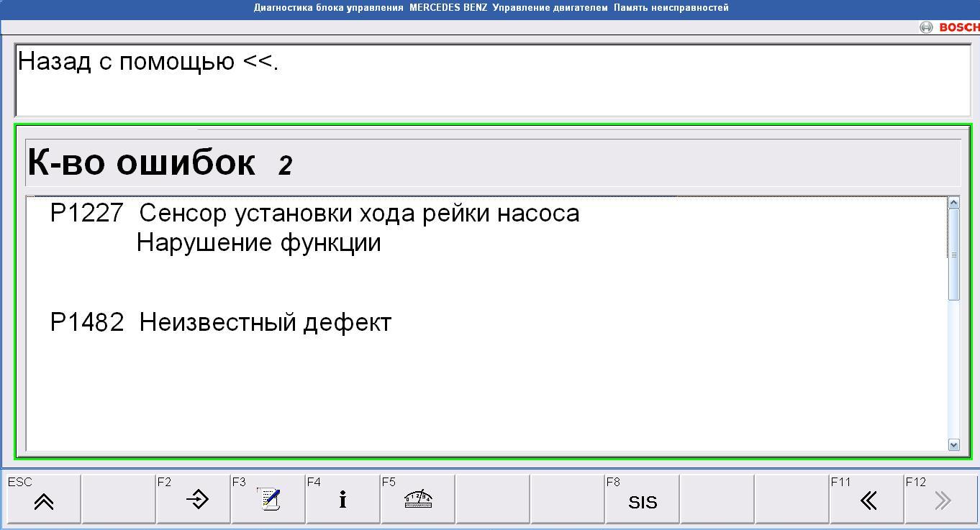Click the F12 double-right forward arrow
The image size is (980, 530).
[942, 499]
